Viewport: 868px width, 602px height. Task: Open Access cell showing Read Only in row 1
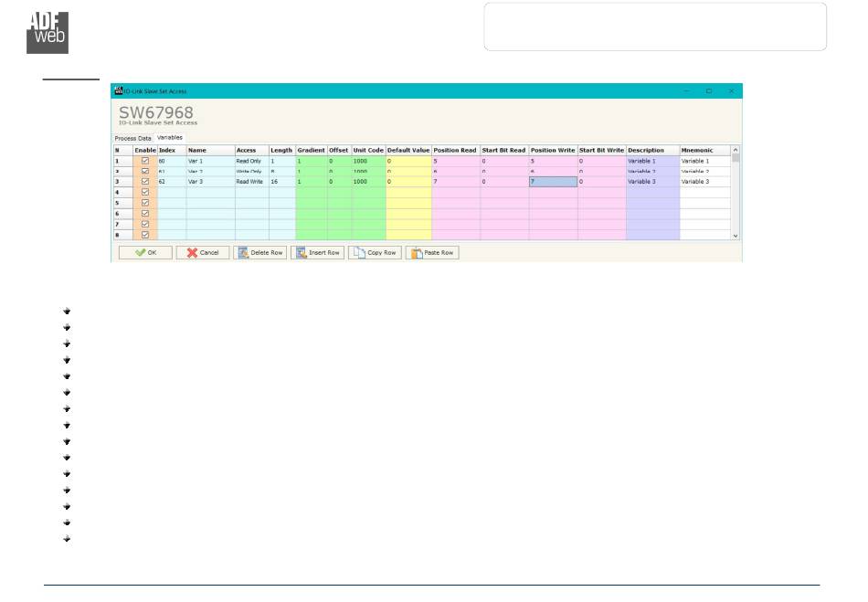click(x=251, y=161)
